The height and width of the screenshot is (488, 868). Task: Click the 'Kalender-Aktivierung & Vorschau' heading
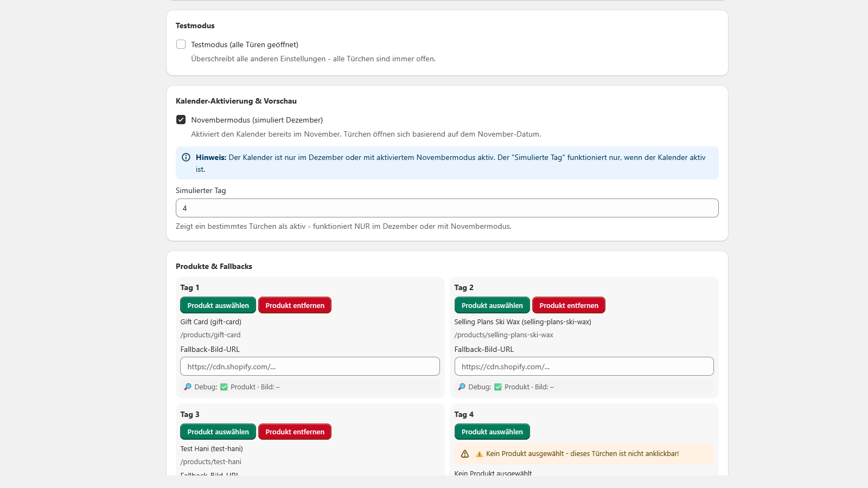point(236,101)
